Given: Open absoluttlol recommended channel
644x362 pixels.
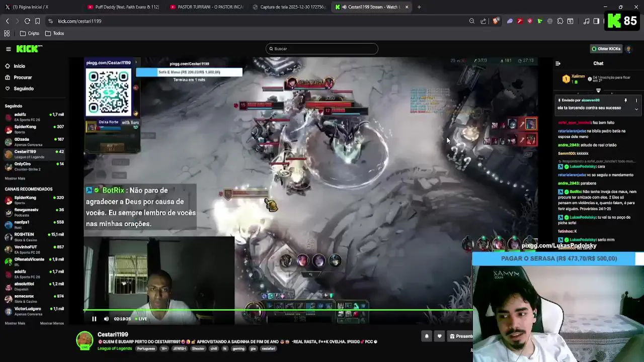Looking at the screenshot, I should click(x=34, y=286).
